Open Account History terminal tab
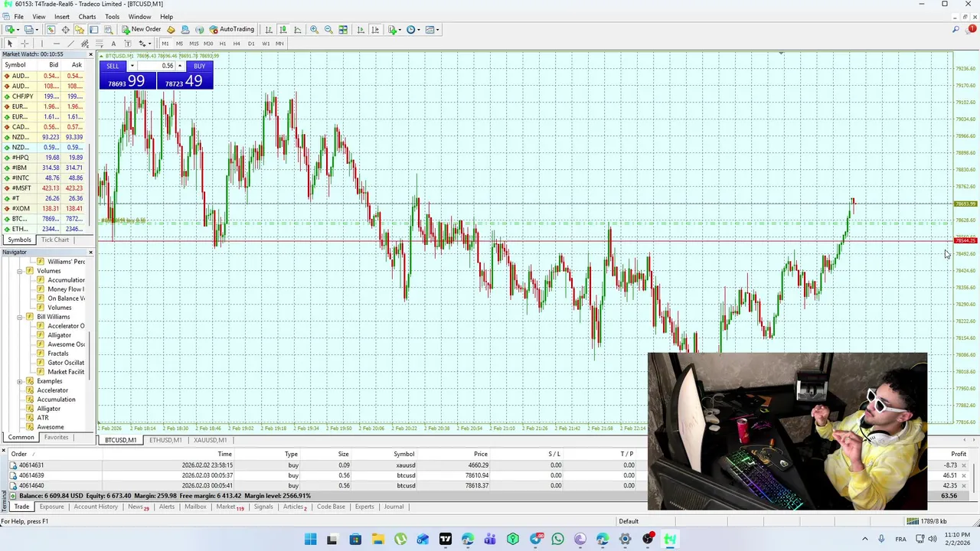The width and height of the screenshot is (980, 551). pos(96,507)
